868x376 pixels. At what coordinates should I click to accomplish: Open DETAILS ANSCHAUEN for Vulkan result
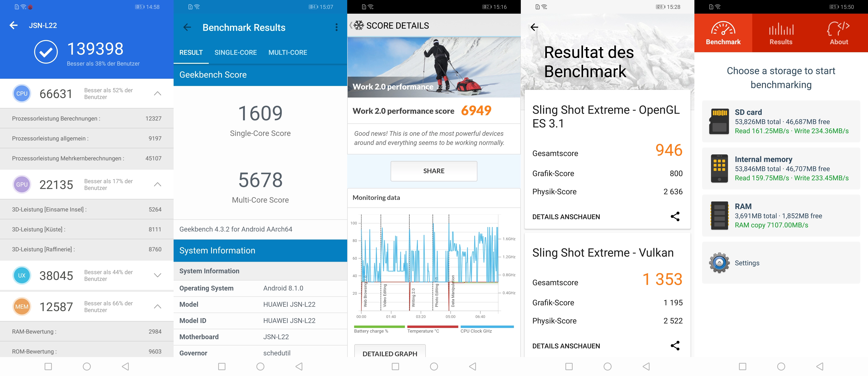click(x=566, y=346)
